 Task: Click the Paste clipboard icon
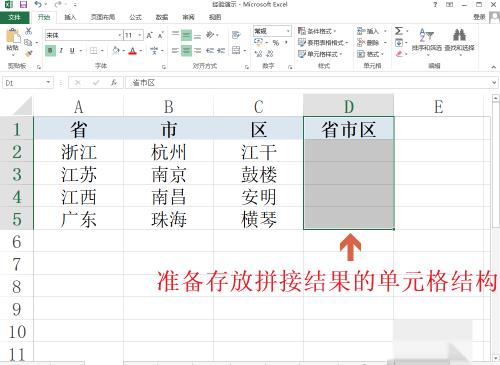(13, 37)
